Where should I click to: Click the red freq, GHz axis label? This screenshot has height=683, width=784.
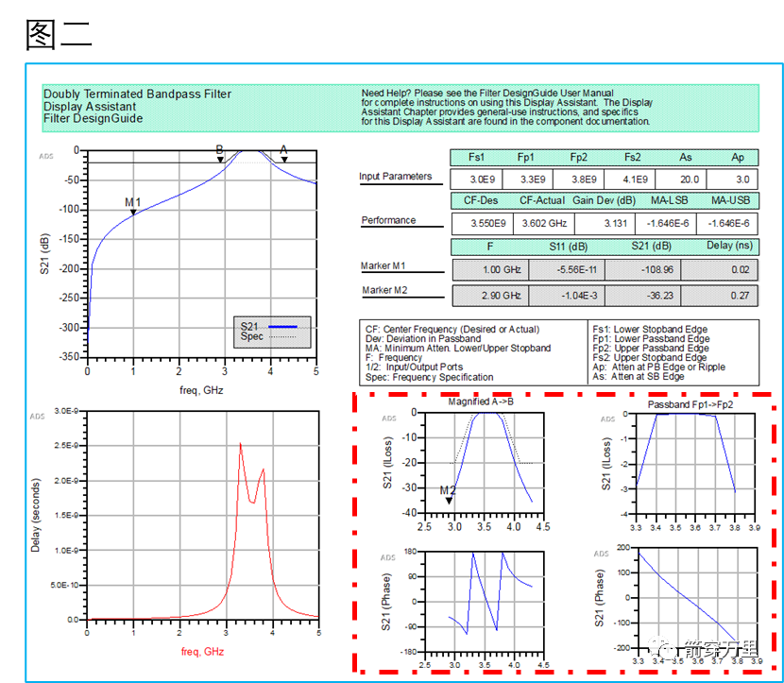(x=202, y=652)
